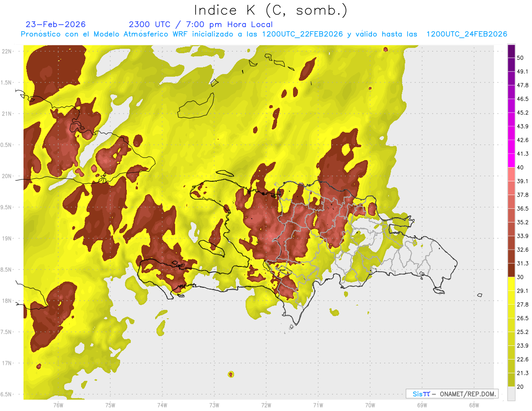Click the "29.1" color scale value

pyautogui.click(x=523, y=290)
